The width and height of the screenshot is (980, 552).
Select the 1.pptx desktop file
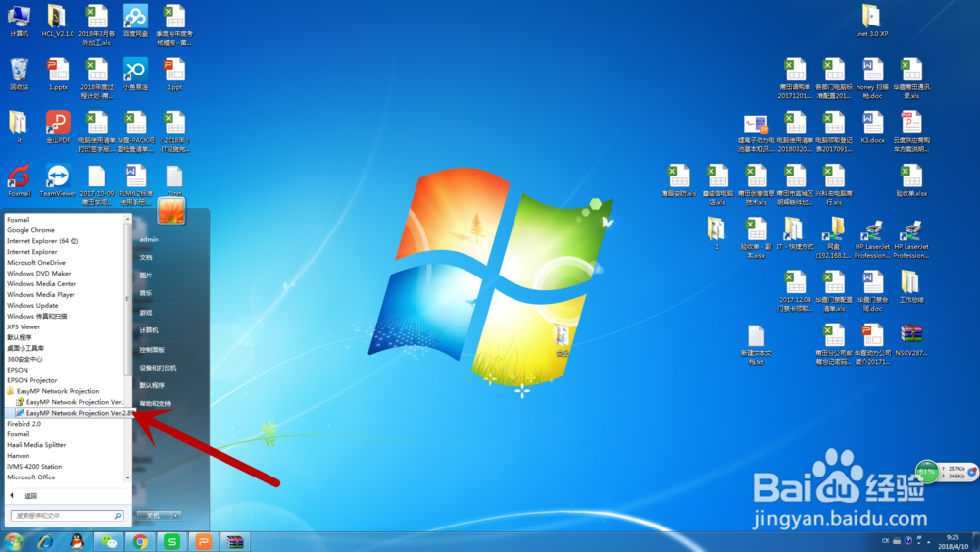point(58,74)
